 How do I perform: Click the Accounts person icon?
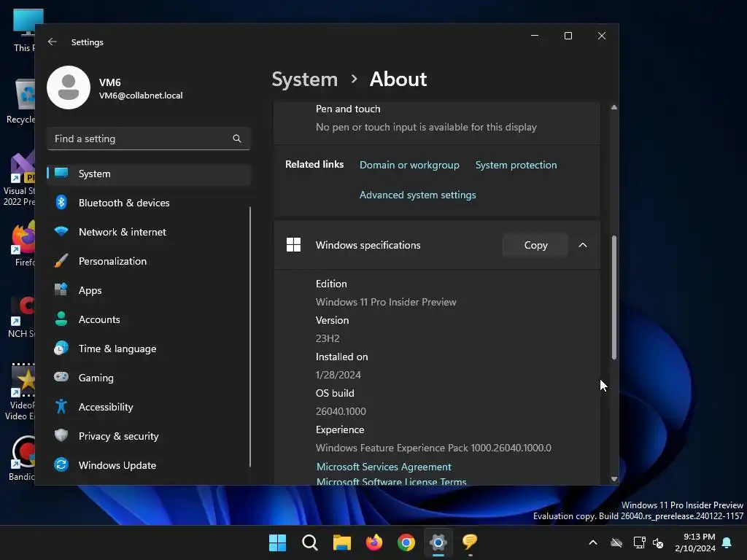(x=61, y=319)
